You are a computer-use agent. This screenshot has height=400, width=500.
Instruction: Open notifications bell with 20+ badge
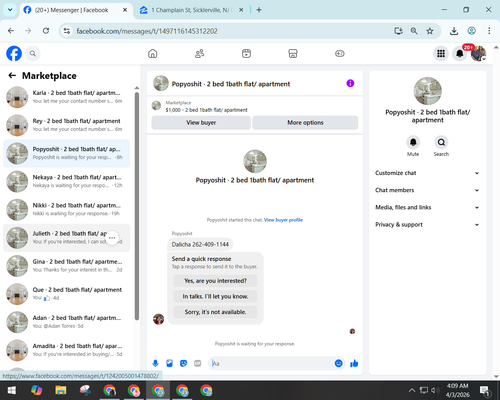(460, 53)
